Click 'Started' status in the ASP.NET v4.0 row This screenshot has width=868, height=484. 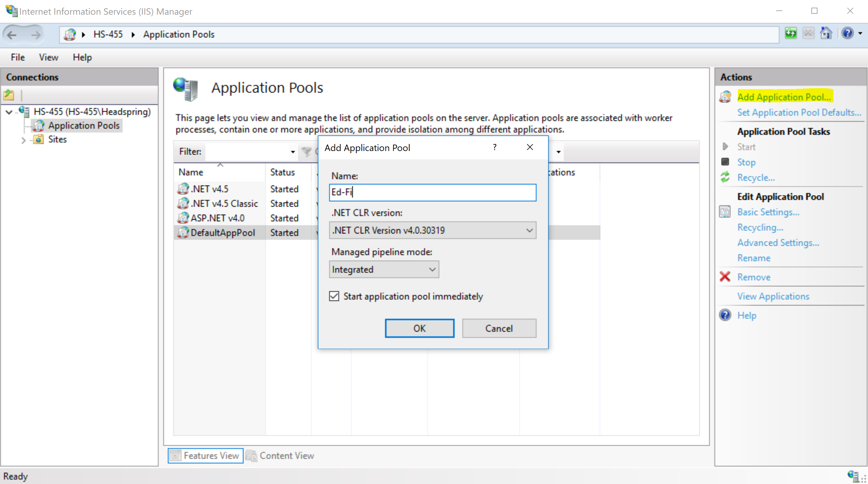[x=284, y=218]
